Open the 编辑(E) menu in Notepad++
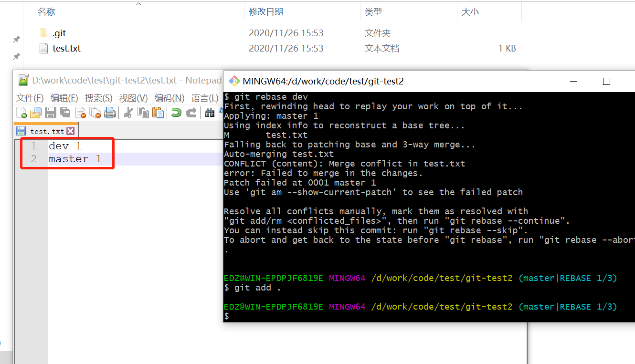The image size is (635, 364). [x=64, y=98]
